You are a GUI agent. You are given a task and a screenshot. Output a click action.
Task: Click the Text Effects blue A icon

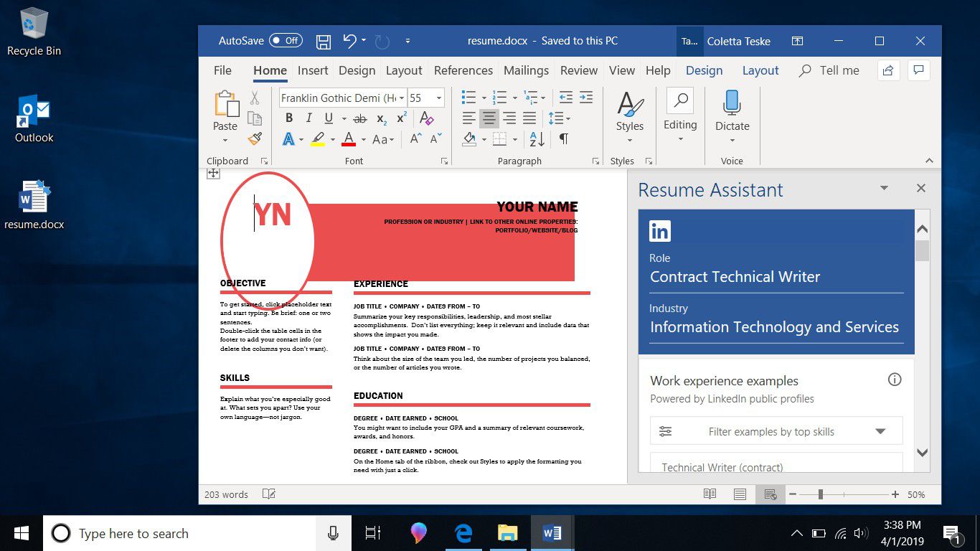(x=288, y=139)
